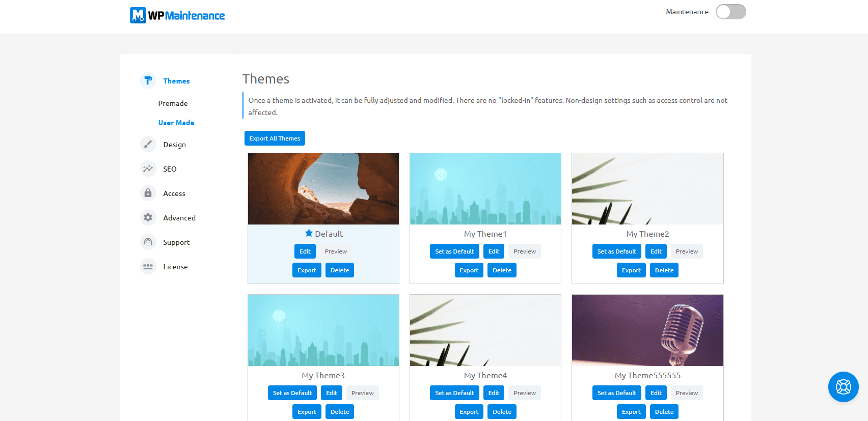Screen dimensions: 868x421
Task: Preview My Theme2
Action: tap(687, 251)
